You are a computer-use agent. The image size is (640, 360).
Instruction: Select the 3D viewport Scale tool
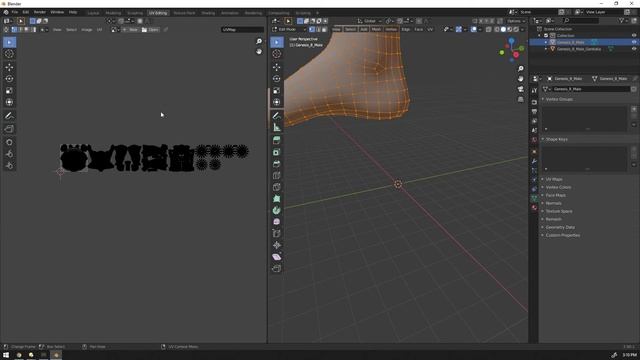pos(277,91)
